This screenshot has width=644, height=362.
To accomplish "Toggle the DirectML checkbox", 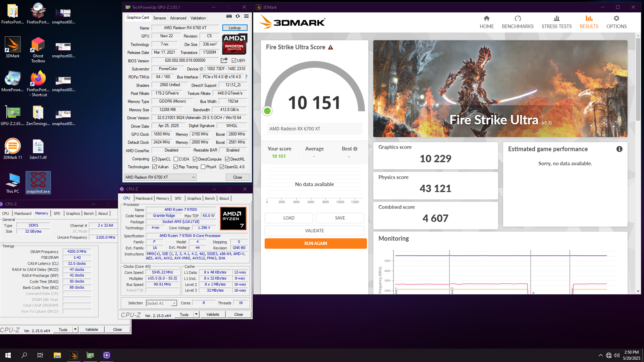I will [x=227, y=159].
